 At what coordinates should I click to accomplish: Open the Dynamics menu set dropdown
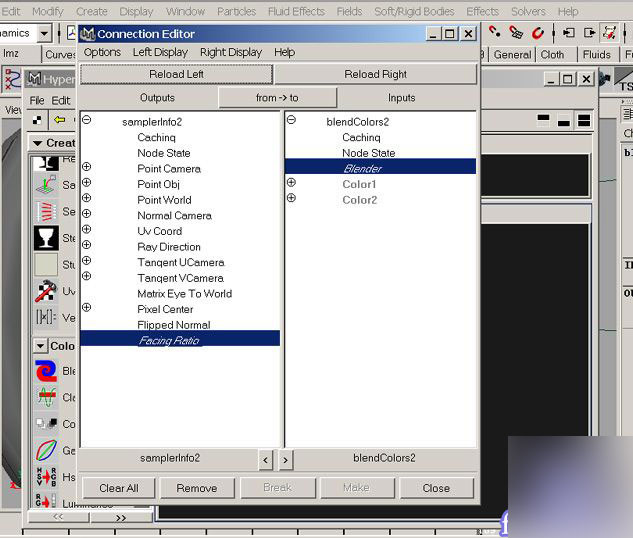pos(44,33)
